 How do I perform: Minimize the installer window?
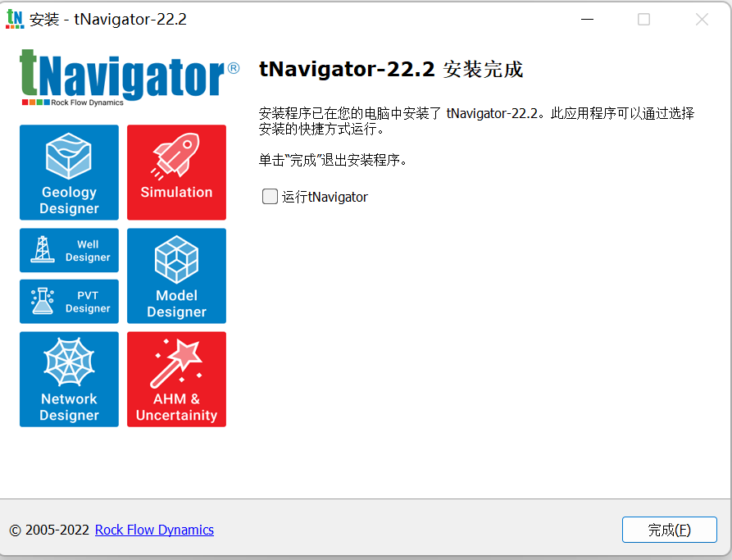coord(587,19)
